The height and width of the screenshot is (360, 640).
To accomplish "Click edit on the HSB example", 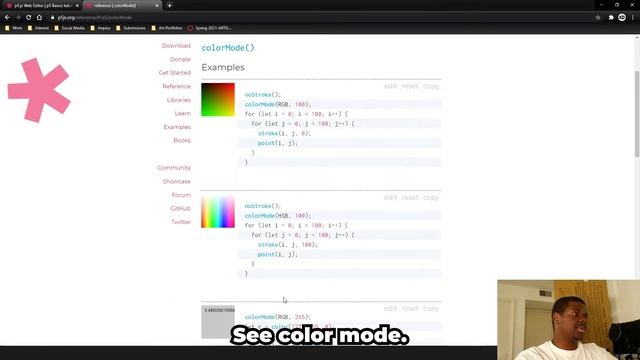I will click(x=390, y=198).
